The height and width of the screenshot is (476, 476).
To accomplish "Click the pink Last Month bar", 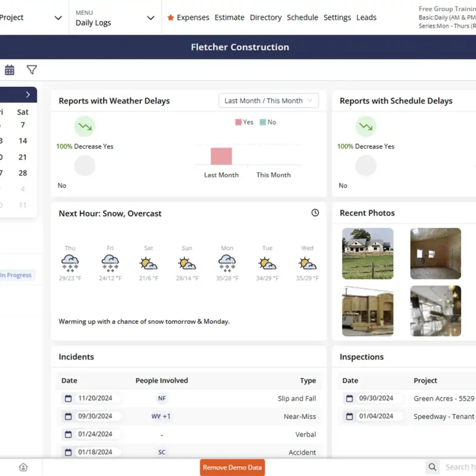I will coord(221,156).
